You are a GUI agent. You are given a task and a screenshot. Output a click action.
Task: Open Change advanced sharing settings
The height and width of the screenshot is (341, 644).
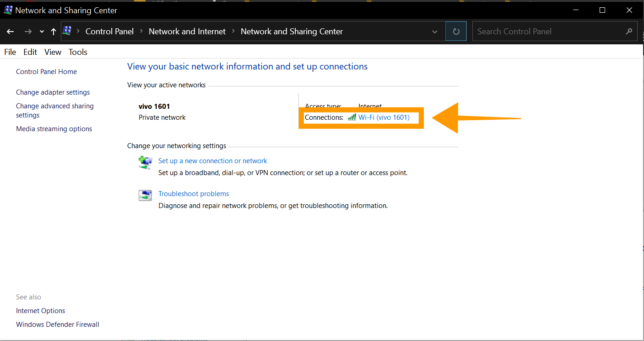click(54, 111)
